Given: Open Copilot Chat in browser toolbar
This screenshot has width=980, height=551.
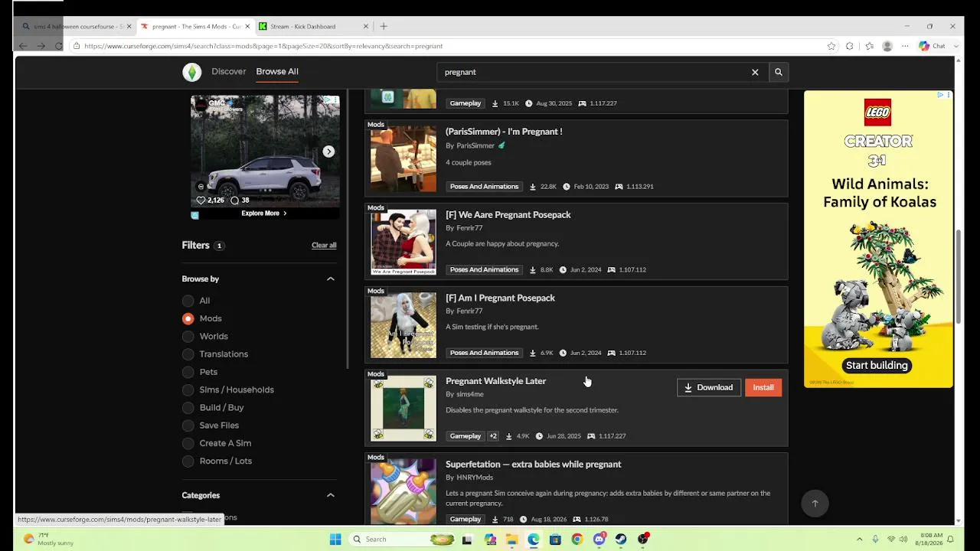Looking at the screenshot, I should [932, 46].
